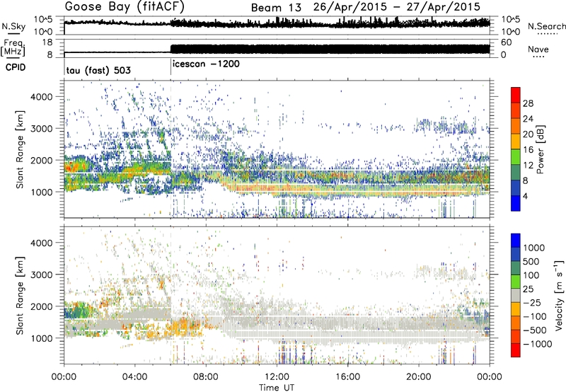This screenshot has height=392, width=566.
Task: Click the '20:00' time axis label
Action: click(x=419, y=377)
